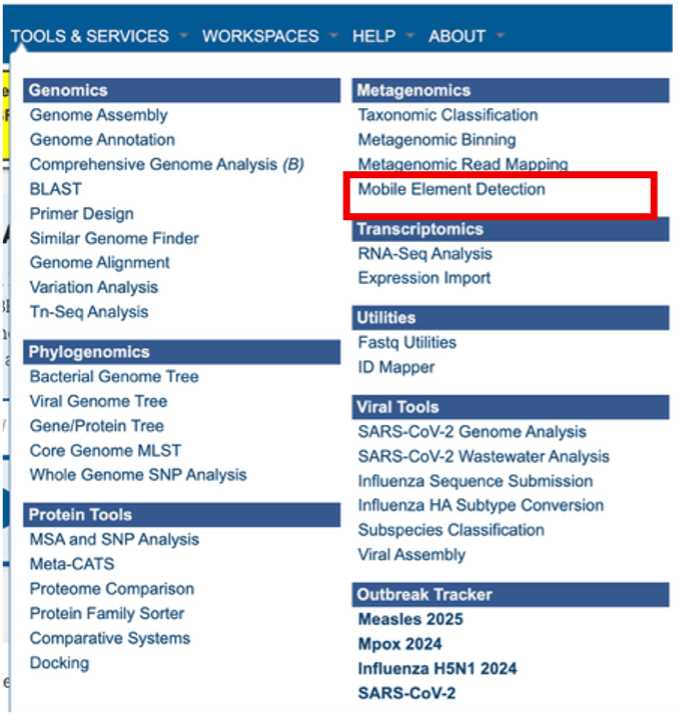Open the Docking tool

point(59,663)
